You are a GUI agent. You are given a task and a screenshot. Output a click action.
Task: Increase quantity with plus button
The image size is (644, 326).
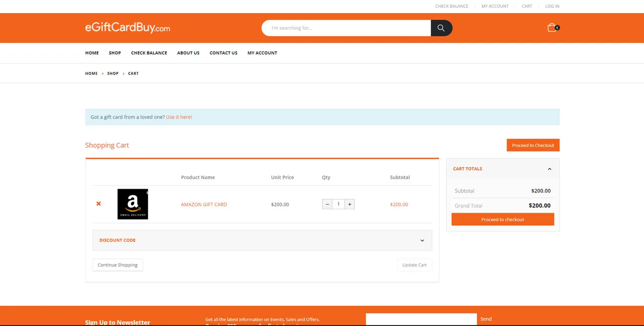point(350,204)
